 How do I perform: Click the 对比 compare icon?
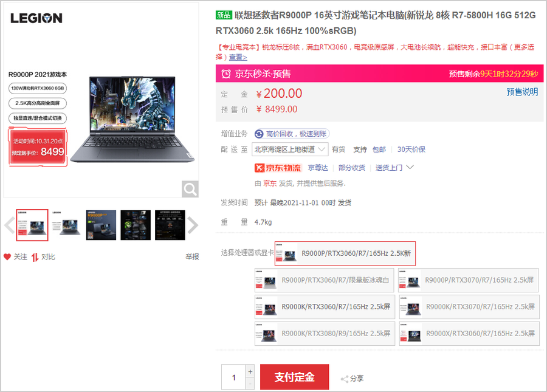(x=35, y=257)
